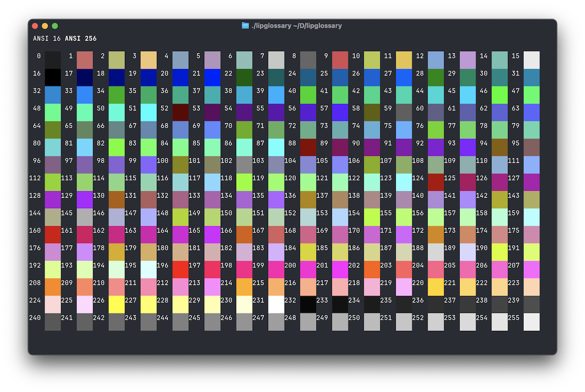The width and height of the screenshot is (585, 392).
Task: Click the lipglossary window title text
Action: tap(296, 25)
